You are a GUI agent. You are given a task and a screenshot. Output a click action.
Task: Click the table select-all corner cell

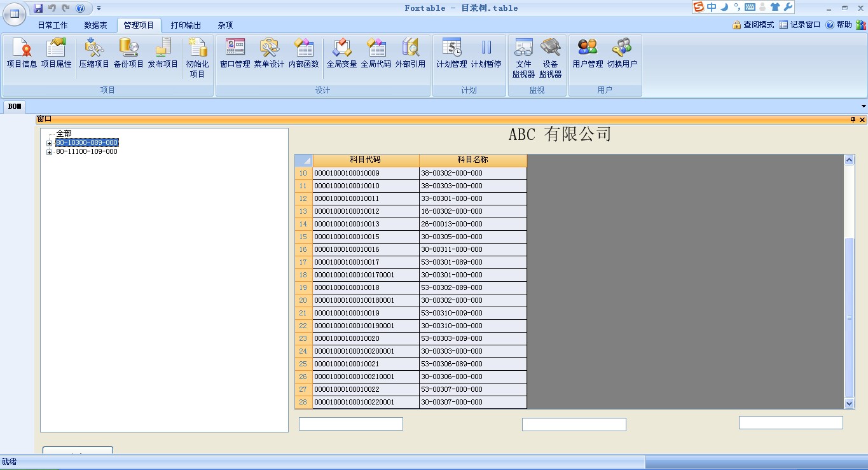[304, 160]
